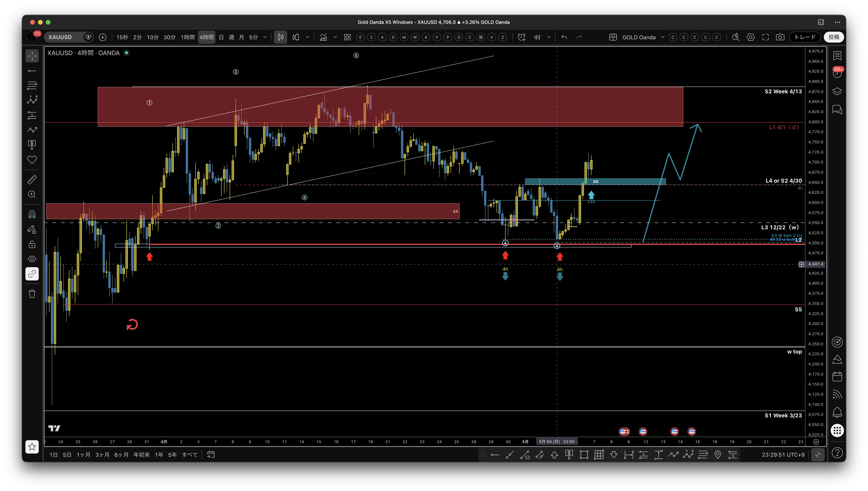Screen dimensions: 868x491
Task: Activate the zoom in tool
Action: tap(32, 194)
